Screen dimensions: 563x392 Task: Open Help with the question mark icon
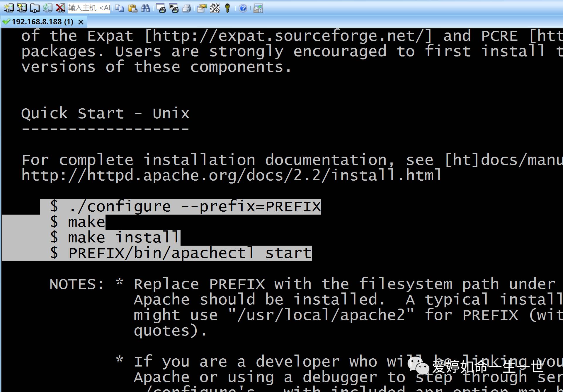tap(243, 8)
